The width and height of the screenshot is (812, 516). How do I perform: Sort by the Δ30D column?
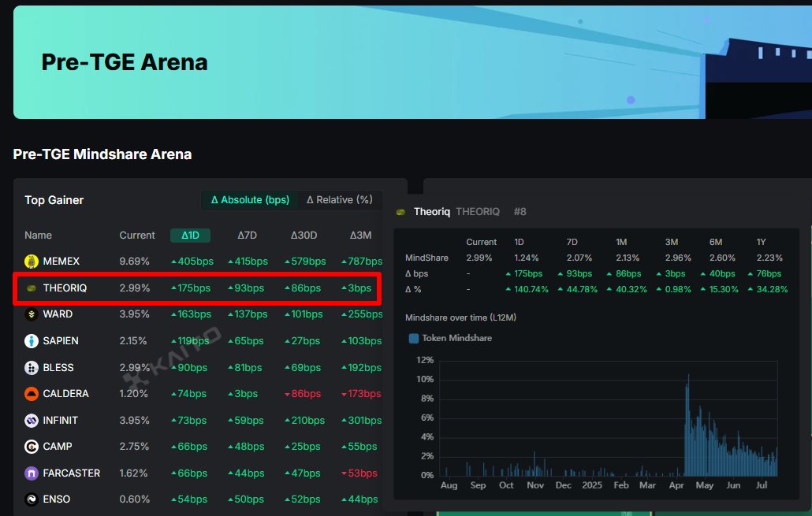pos(304,236)
